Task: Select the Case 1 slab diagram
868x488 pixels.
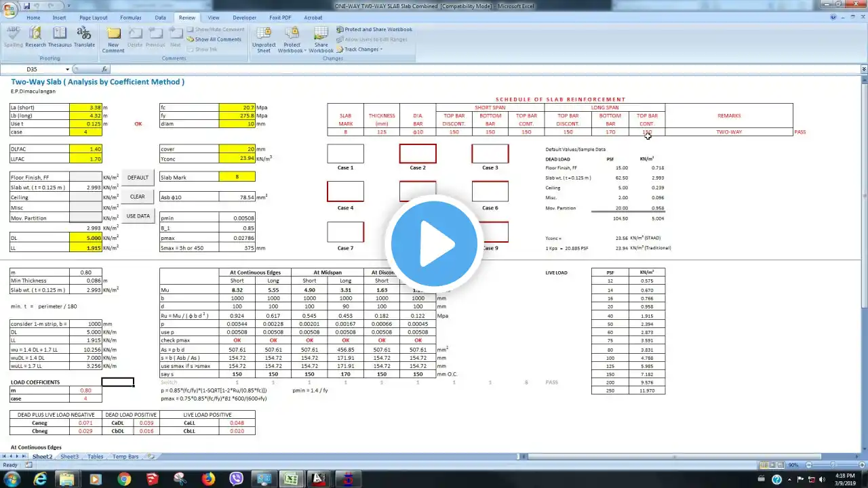Action: 345,154
